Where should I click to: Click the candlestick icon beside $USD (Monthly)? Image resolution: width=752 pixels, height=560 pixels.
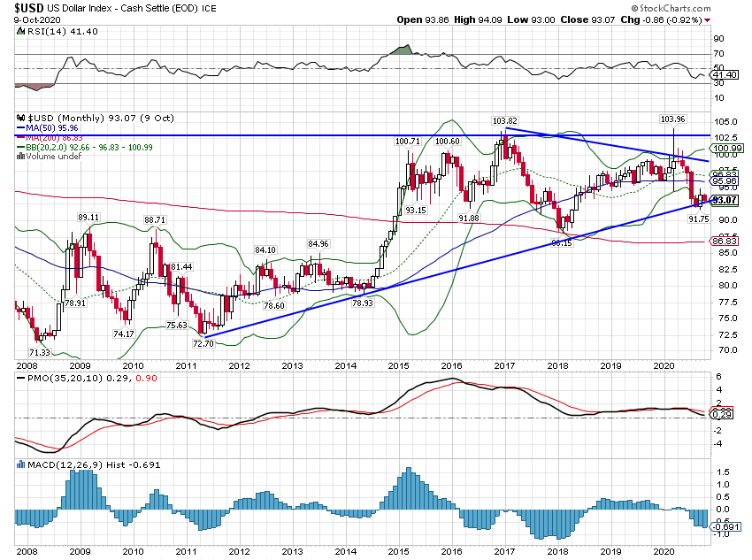click(x=20, y=118)
